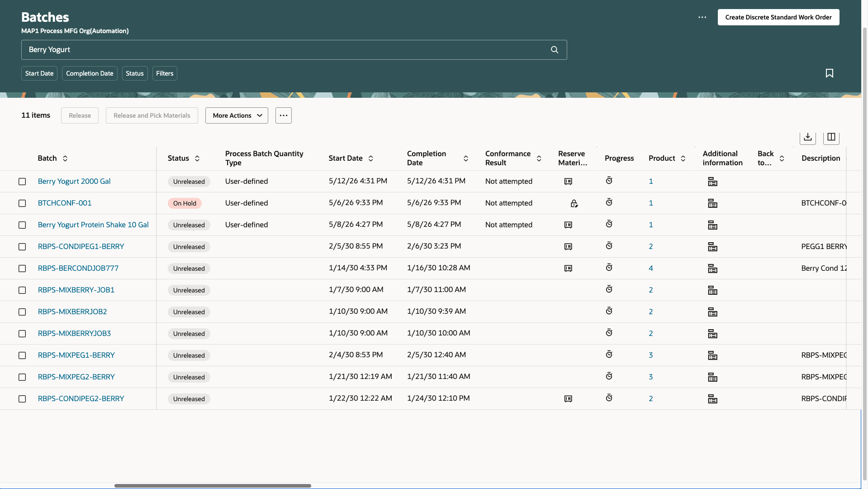
Task: Select checkbox for RBPS-MIXBERRY-JOB1
Action: point(22,290)
